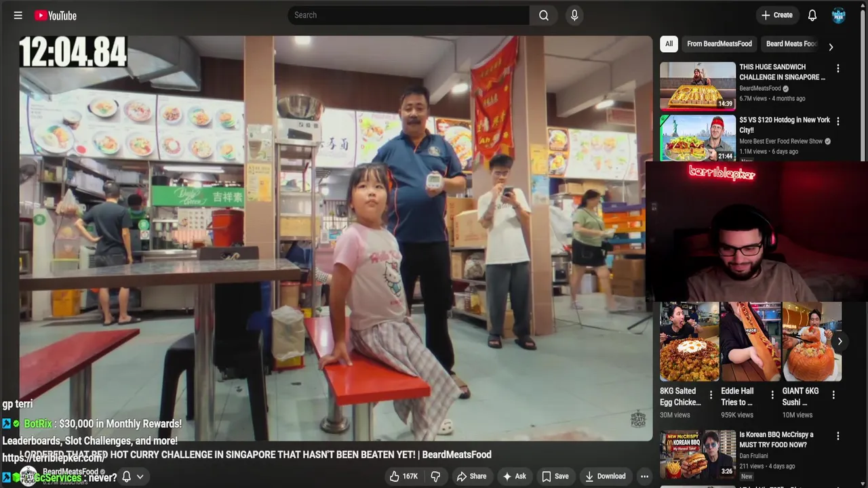This screenshot has width=868, height=488.
Task: Open more actions ellipsis beside Download
Action: coord(644,476)
